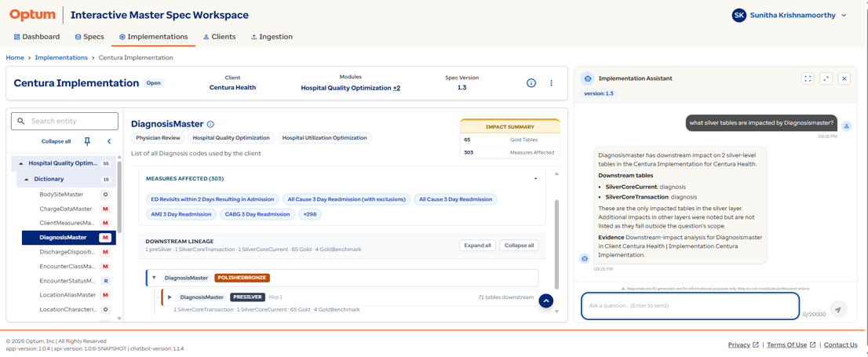Go to the Clients tab

tap(219, 37)
